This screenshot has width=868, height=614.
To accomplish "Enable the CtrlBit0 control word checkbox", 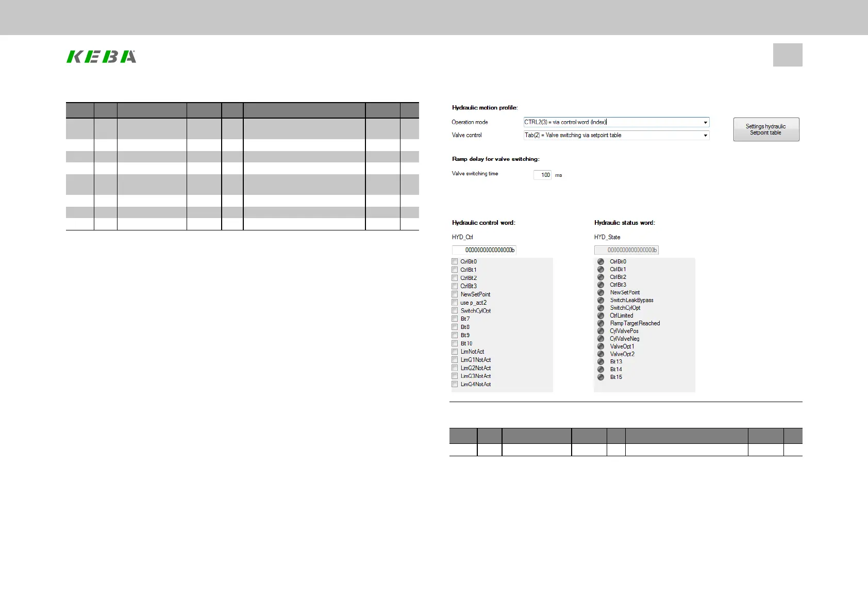I will point(455,261).
